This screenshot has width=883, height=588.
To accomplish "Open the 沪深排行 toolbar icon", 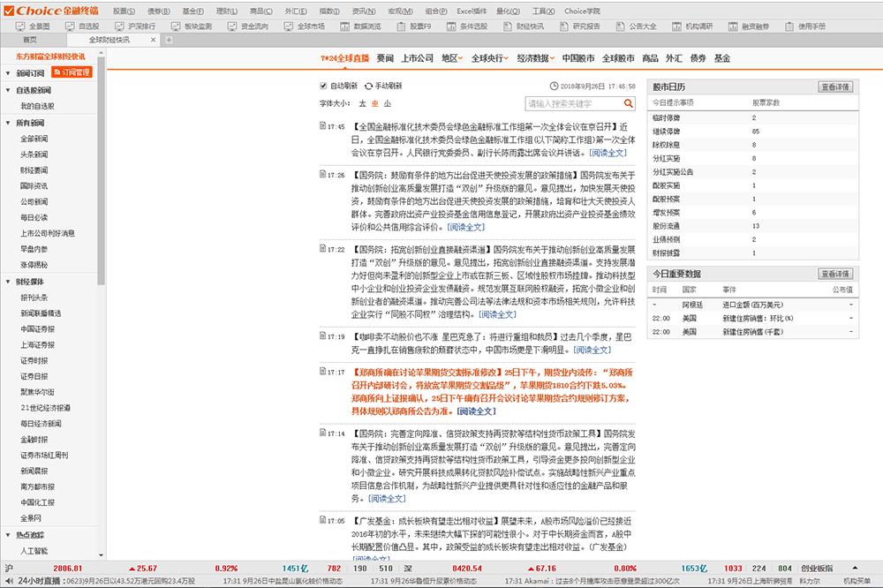I will pyautogui.click(x=119, y=26).
